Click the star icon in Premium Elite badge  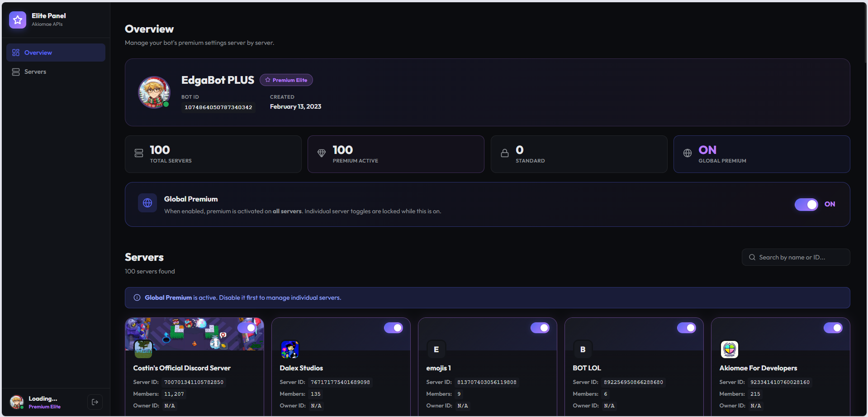pyautogui.click(x=268, y=80)
